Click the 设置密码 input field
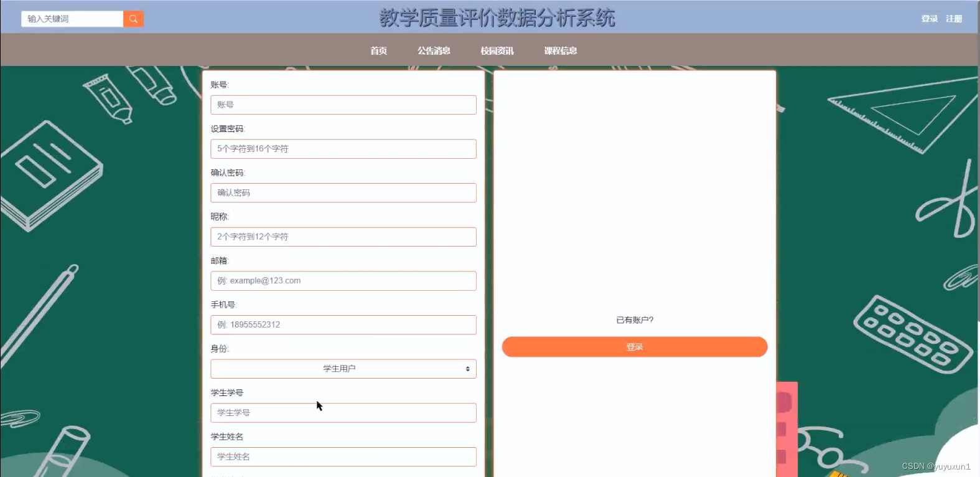 (343, 149)
